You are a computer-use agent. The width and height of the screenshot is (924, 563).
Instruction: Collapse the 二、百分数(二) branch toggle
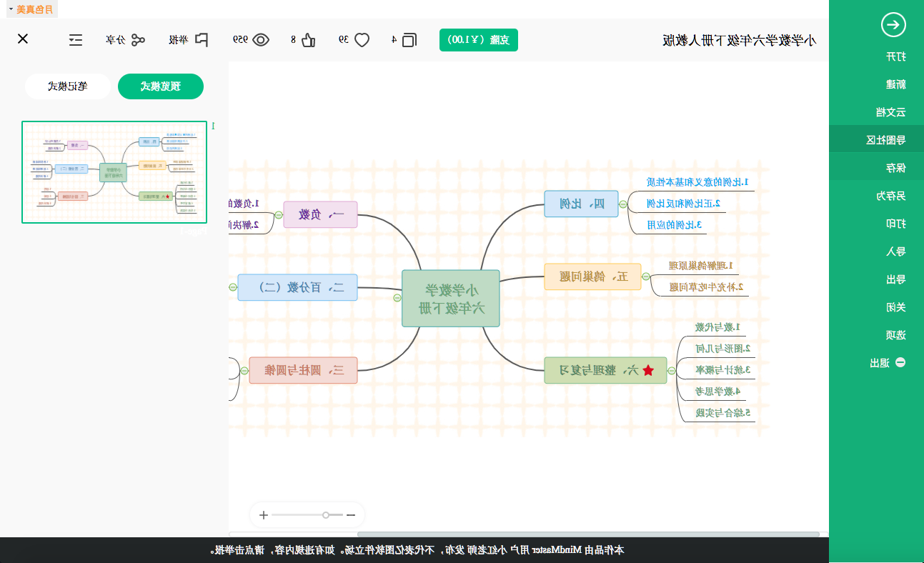pyautogui.click(x=233, y=287)
